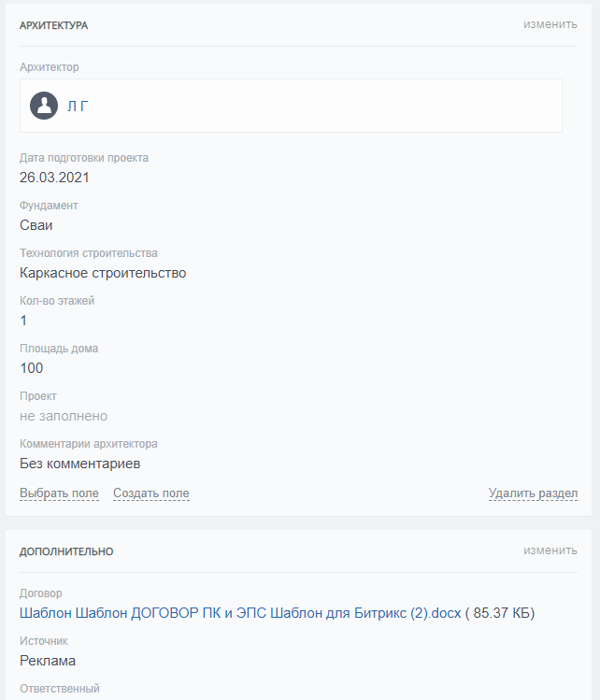Open the attached ДОГОВОР docx file
Screen dimensions: 600x700
pos(240,613)
